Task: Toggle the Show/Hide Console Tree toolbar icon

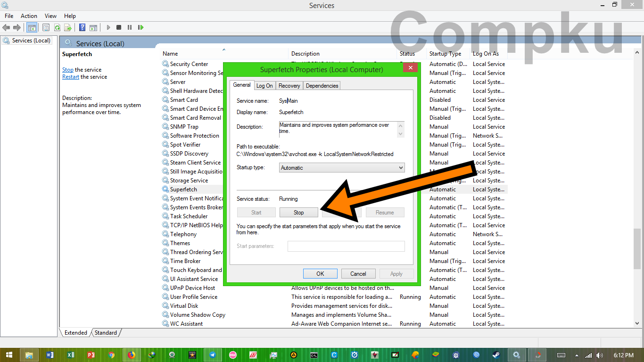Action: click(32, 27)
